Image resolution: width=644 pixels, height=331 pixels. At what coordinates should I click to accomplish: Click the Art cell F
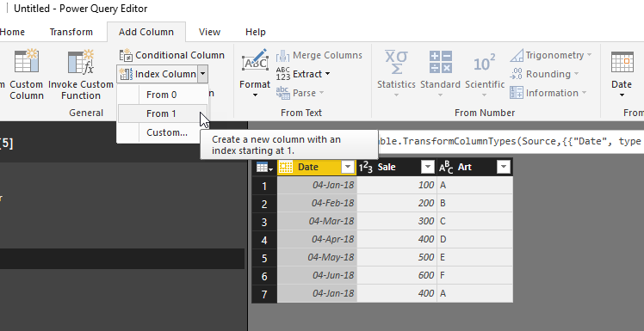point(475,276)
